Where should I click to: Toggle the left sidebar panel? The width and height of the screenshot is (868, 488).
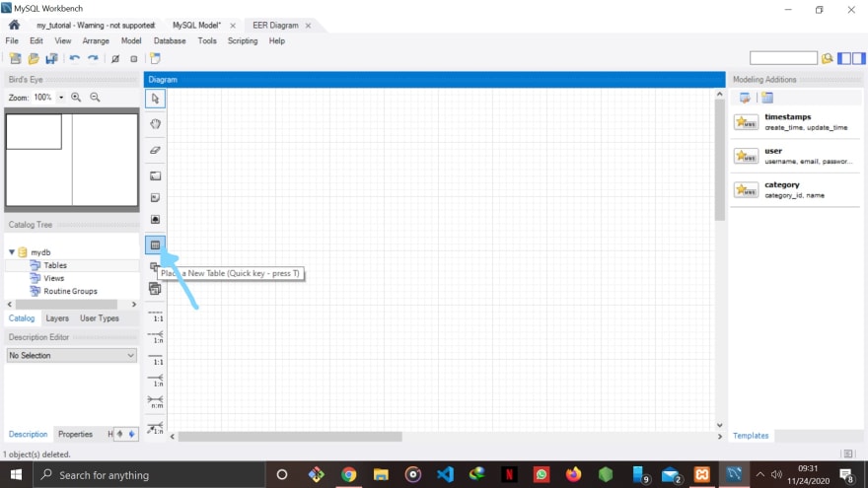pyautogui.click(x=844, y=58)
